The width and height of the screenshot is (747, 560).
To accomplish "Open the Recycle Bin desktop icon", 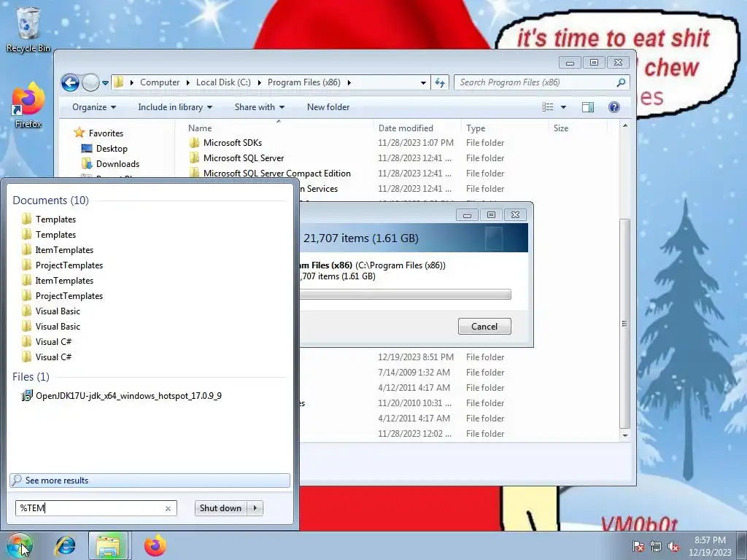I will [28, 29].
